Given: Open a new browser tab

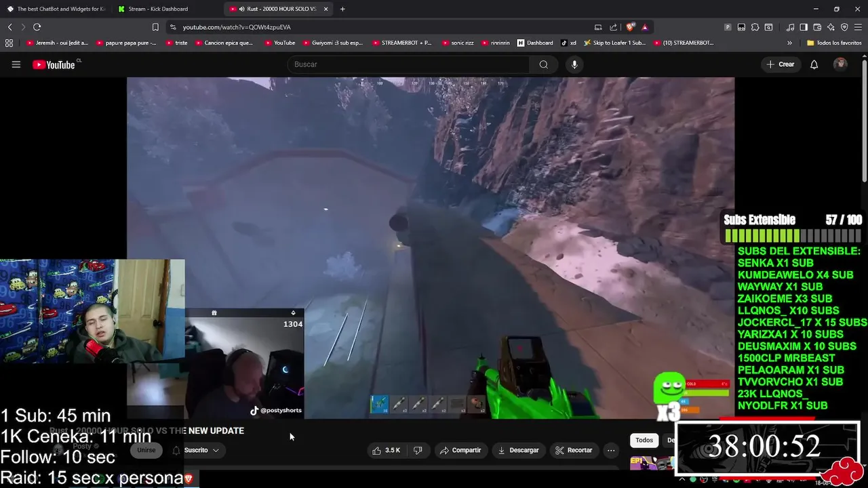Looking at the screenshot, I should click(342, 9).
